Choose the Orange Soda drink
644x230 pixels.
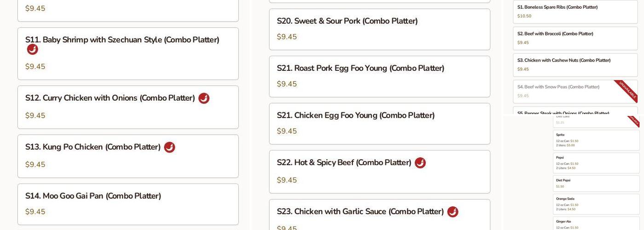coord(596,204)
